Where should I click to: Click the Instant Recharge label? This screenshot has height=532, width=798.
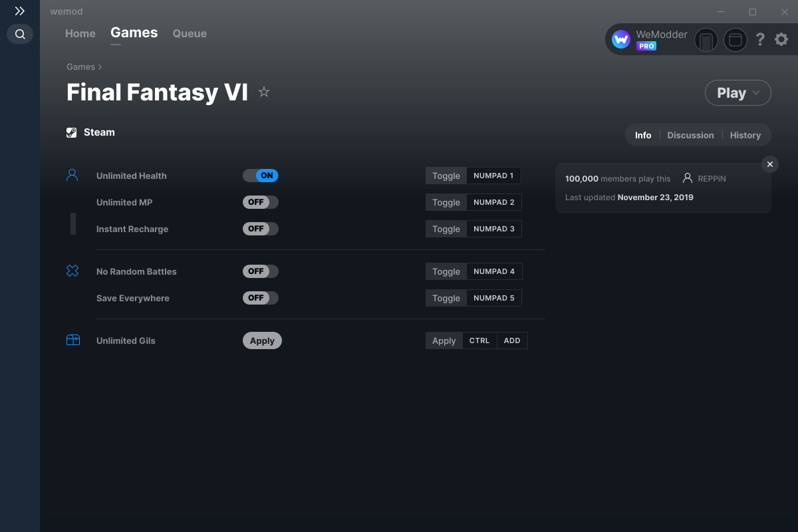[x=132, y=229]
